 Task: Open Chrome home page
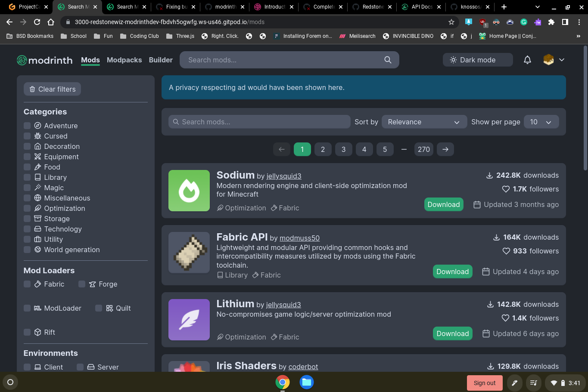click(51, 22)
